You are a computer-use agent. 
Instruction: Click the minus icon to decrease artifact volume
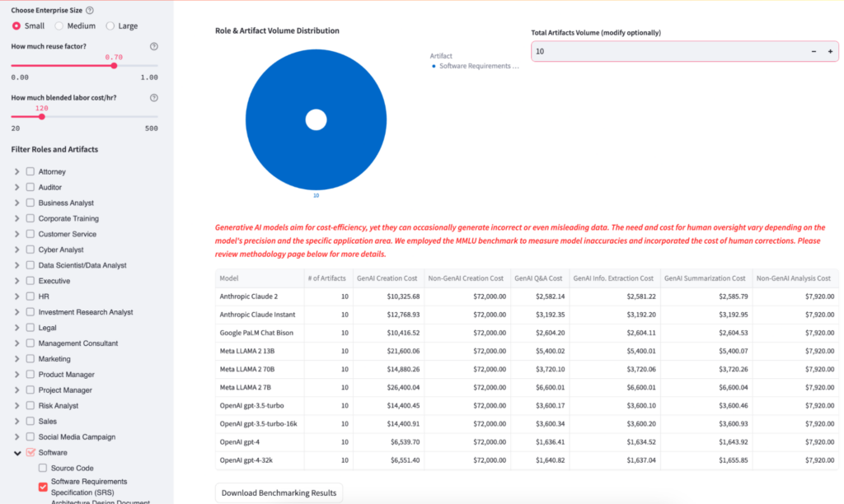[814, 51]
